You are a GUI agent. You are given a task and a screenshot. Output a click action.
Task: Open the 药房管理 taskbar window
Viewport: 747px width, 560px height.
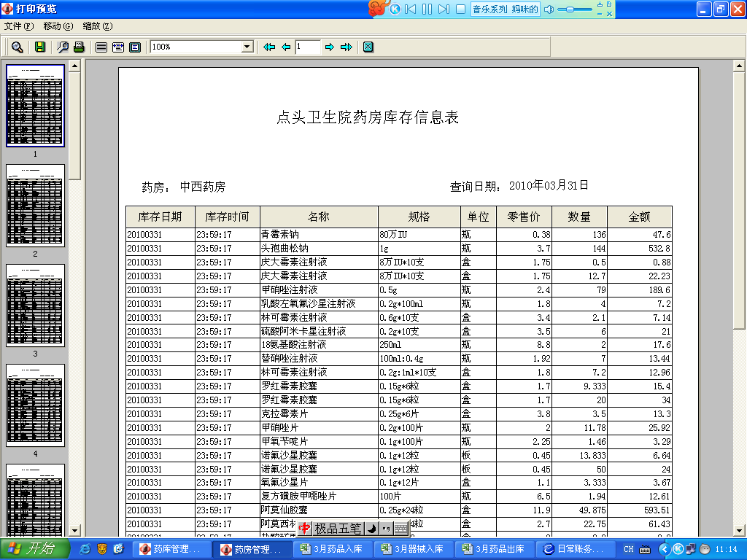pyautogui.click(x=252, y=549)
